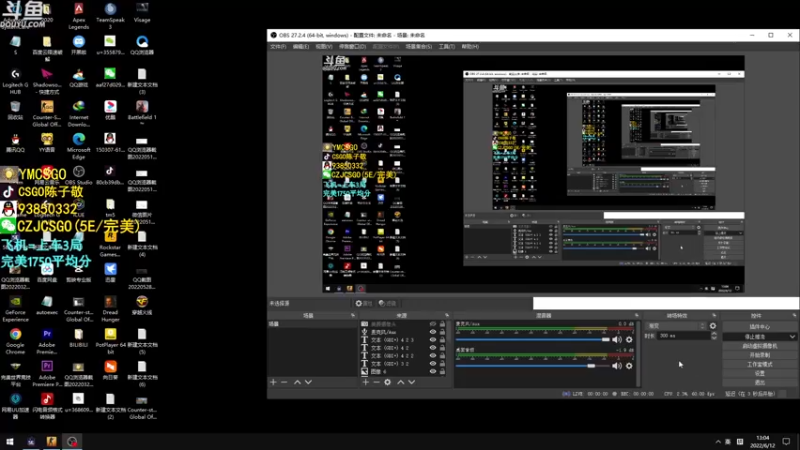800x450 pixels.
Task: Open Dread Hunger desktop shortcut
Action: [x=110, y=309]
